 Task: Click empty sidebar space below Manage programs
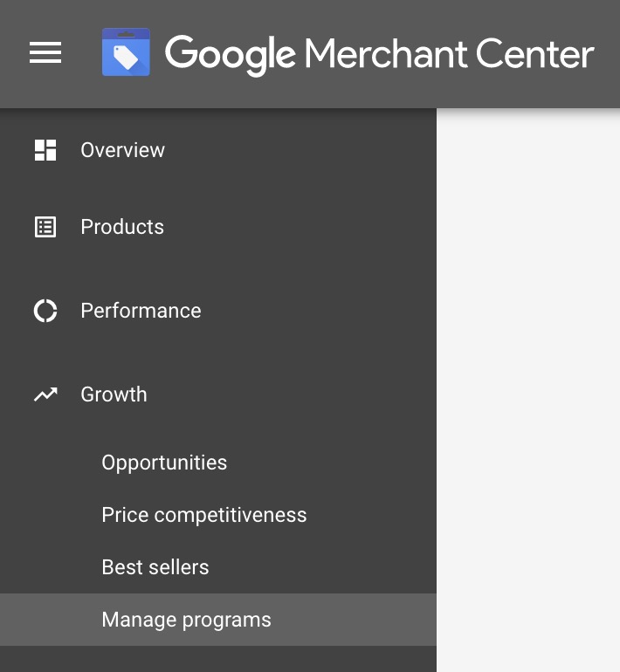coord(218,660)
